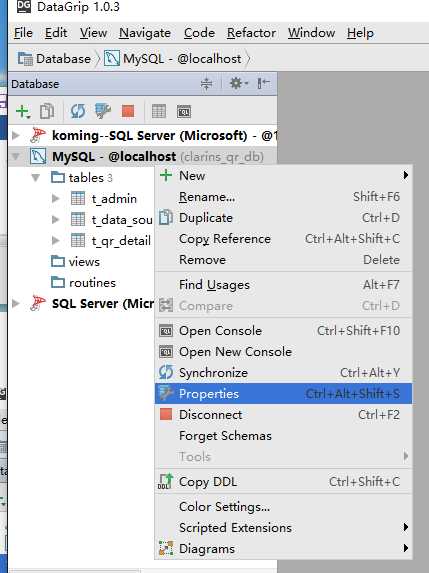Click the koming SQL Server datasource icon
The width and height of the screenshot is (429, 573).
click(38, 135)
